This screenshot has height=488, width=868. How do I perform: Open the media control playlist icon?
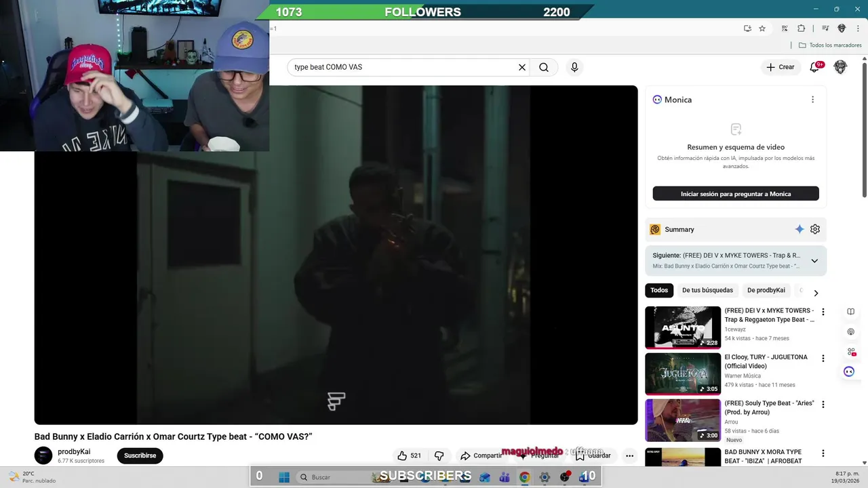[825, 28]
